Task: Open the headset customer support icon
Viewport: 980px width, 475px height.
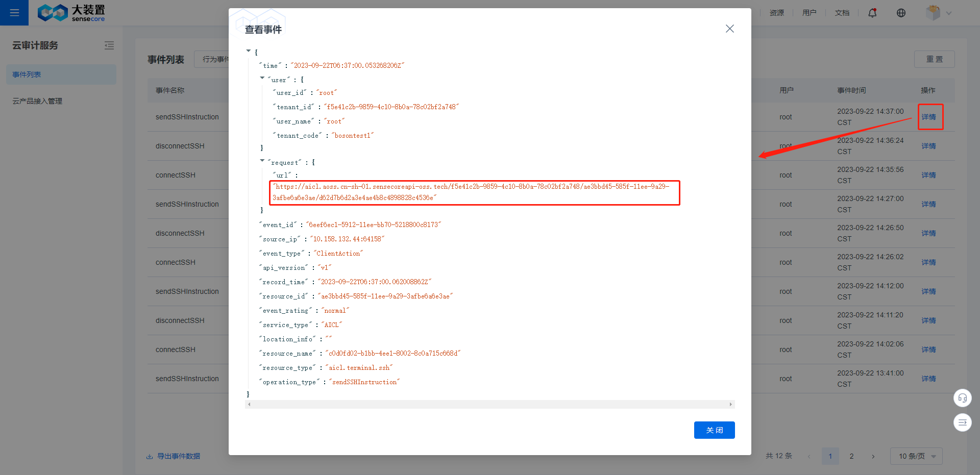Action: click(x=962, y=398)
